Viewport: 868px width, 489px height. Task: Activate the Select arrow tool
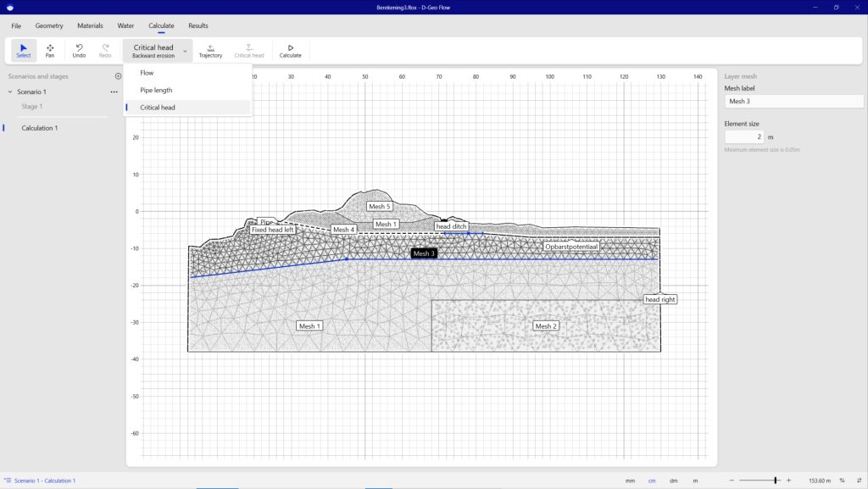pos(24,51)
